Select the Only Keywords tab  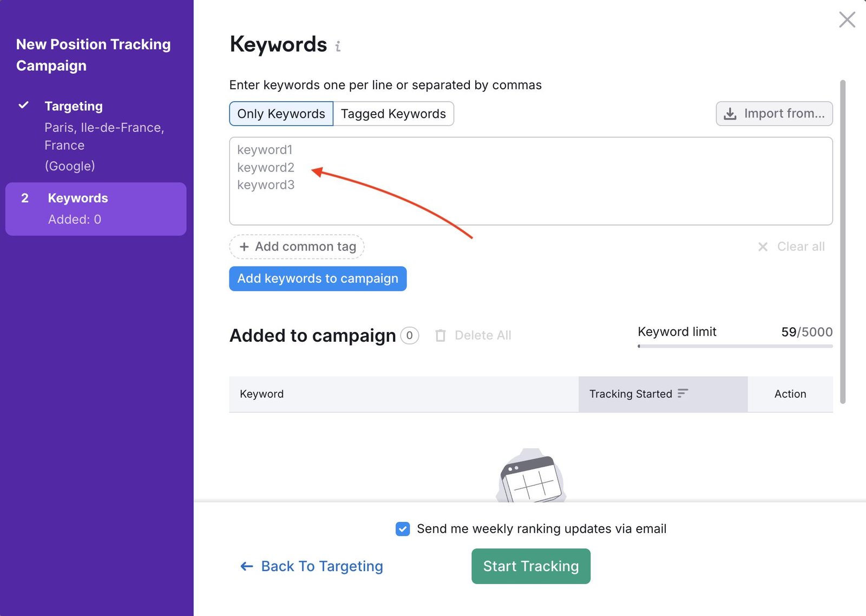tap(281, 114)
